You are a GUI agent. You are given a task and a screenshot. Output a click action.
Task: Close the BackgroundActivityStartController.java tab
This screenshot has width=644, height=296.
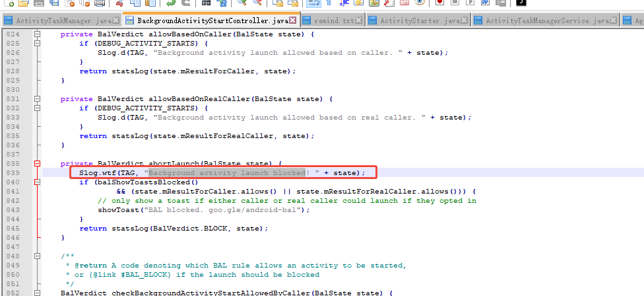[293, 20]
